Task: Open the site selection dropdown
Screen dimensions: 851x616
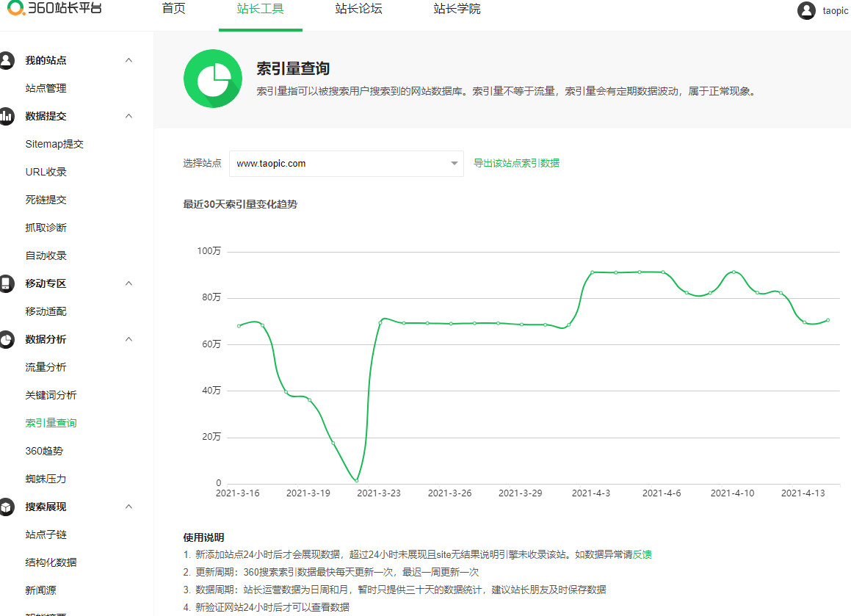Action: (454, 163)
